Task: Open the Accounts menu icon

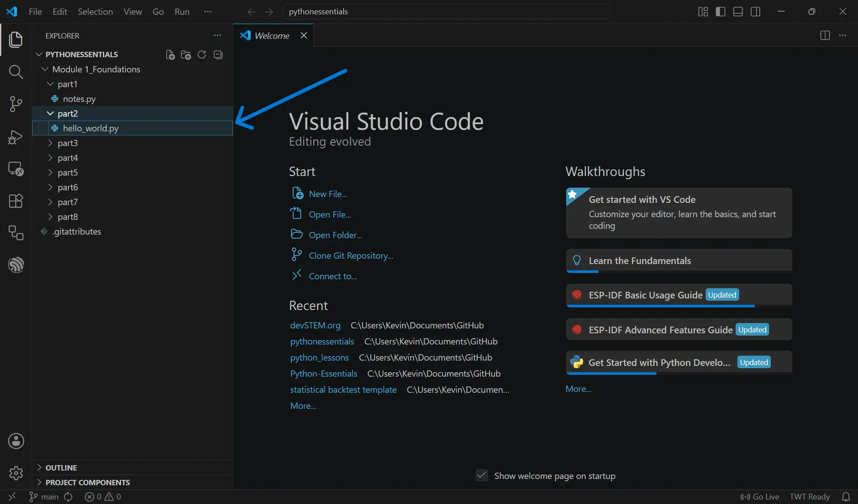Action: [x=16, y=441]
